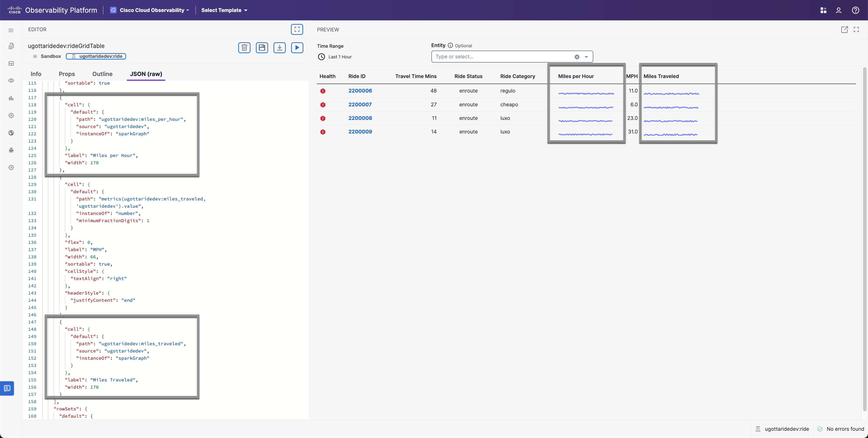Toggle the hamburger sidebar menu
Viewport: 868px width, 438px height.
pyautogui.click(x=11, y=30)
